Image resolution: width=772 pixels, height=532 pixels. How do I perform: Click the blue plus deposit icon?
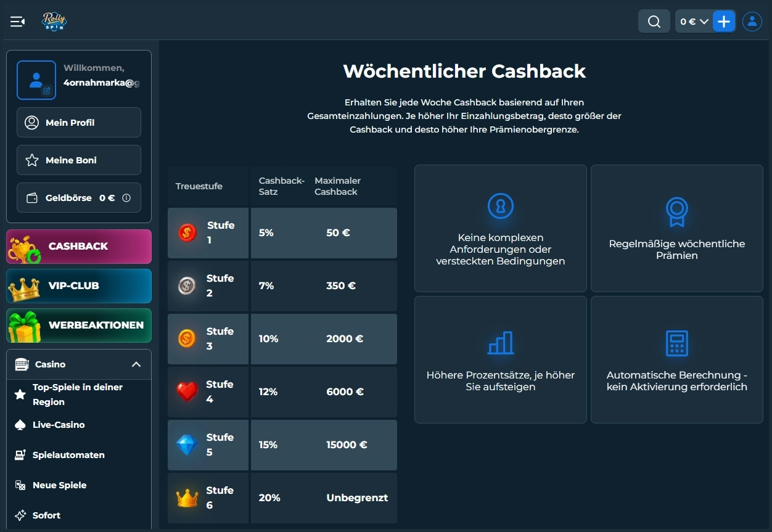724,21
